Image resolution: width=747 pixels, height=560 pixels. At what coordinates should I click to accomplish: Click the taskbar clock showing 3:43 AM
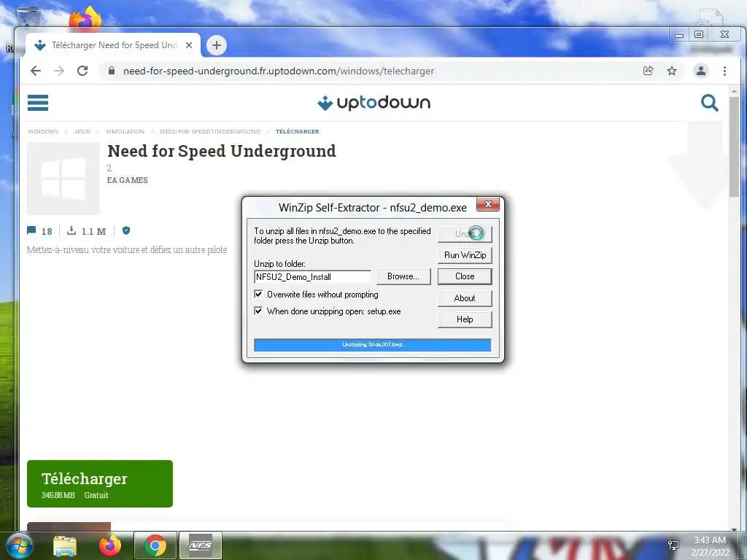click(710, 546)
